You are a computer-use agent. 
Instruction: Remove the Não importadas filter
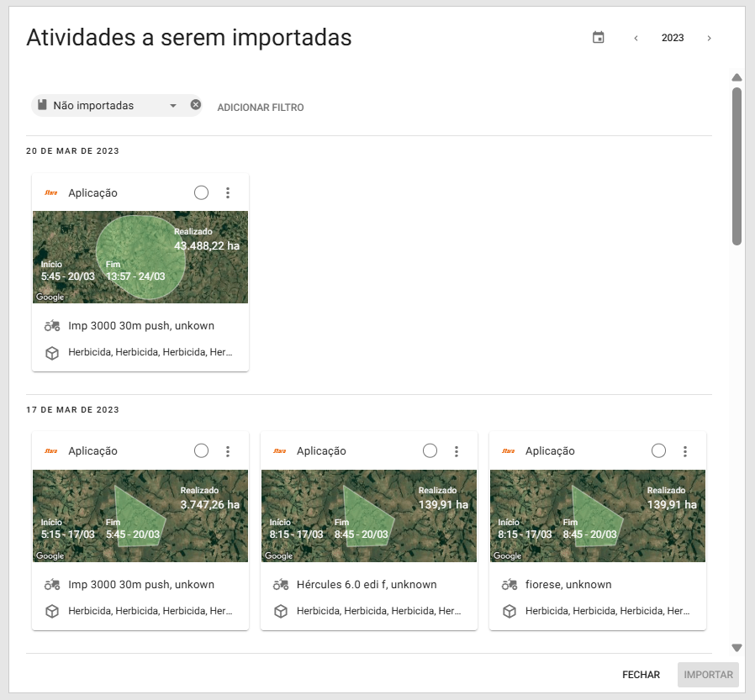coord(196,105)
